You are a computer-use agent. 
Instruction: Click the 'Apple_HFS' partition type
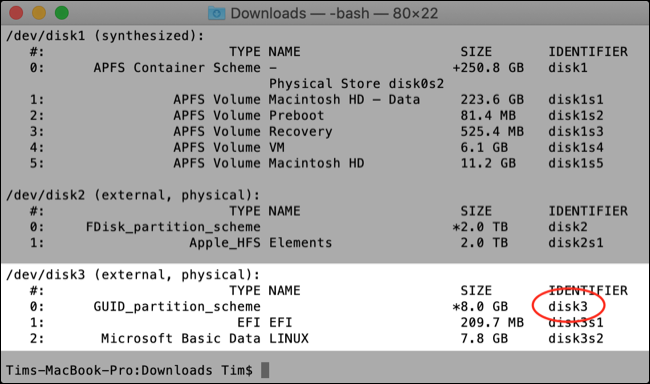[225, 243]
